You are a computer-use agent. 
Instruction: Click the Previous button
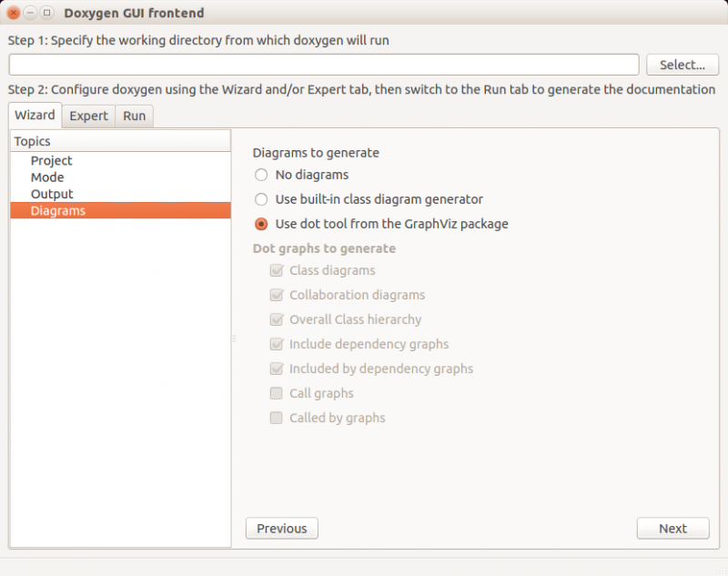click(x=281, y=529)
